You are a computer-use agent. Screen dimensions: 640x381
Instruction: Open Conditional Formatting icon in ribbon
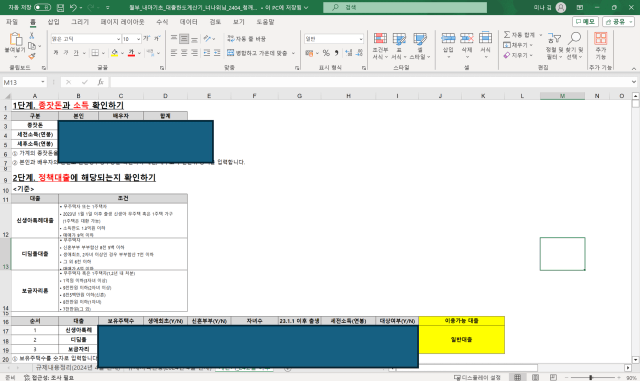[380, 39]
